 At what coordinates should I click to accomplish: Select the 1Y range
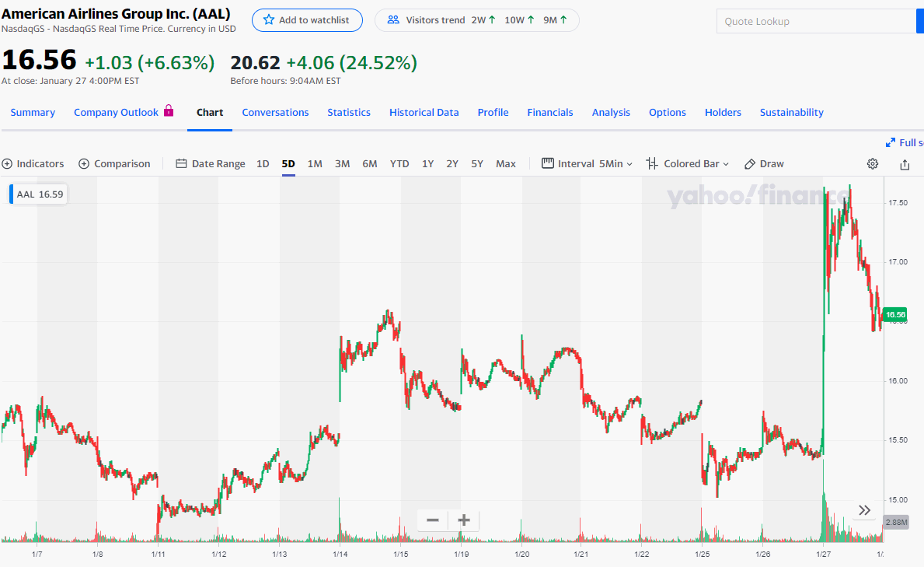point(428,164)
